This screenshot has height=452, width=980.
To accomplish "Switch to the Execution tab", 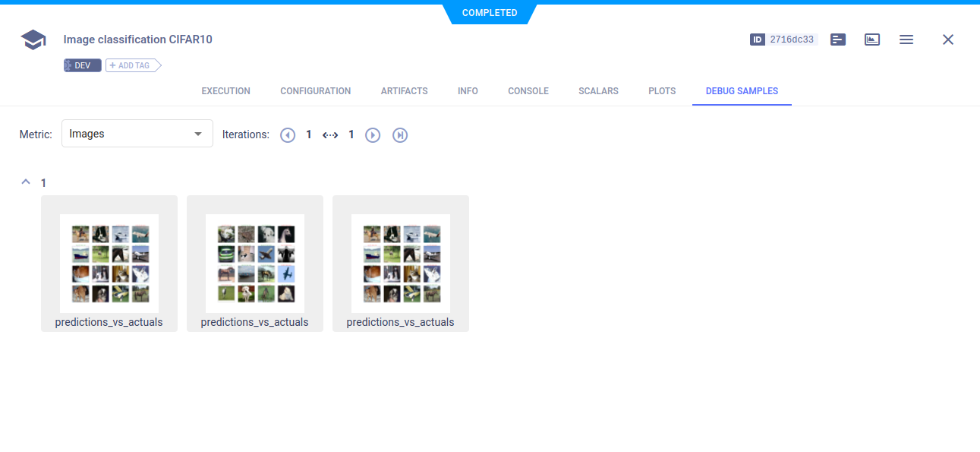I will pos(225,91).
